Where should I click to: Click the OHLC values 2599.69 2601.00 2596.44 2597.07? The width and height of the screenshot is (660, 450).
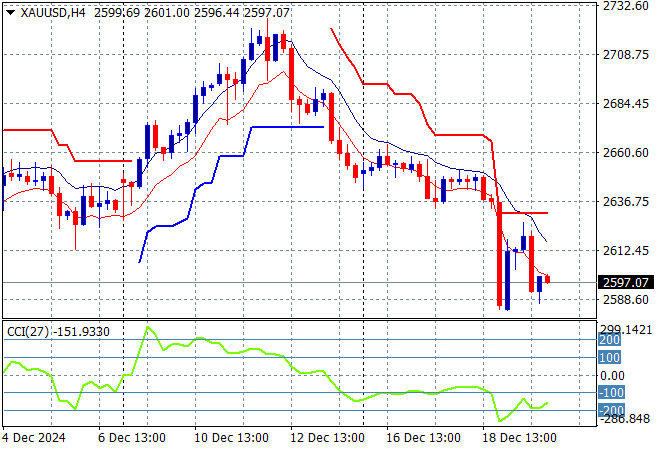click(192, 13)
